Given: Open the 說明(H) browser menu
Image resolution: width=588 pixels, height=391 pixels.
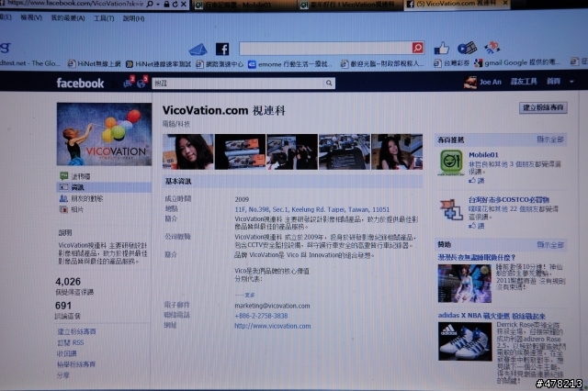Looking at the screenshot, I should click(133, 18).
